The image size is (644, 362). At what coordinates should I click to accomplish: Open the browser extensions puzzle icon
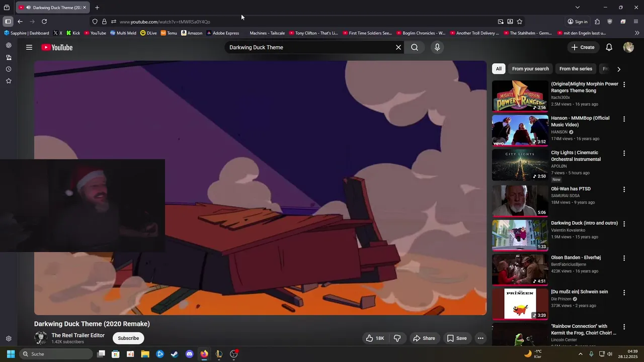click(597, 22)
